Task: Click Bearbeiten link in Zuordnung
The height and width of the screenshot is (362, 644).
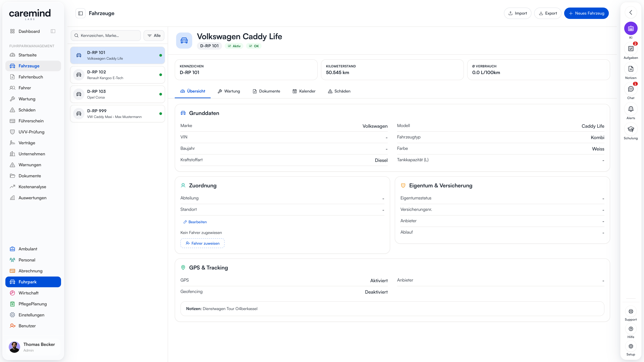Action: (195, 222)
